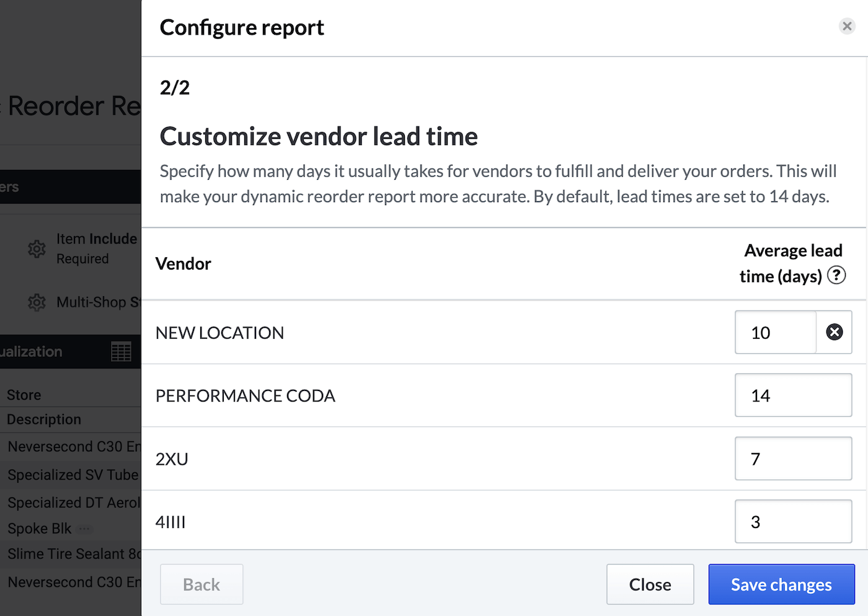Open the Slime Tire Sealant row
Viewport: 868px width, 616px height.
74,554
